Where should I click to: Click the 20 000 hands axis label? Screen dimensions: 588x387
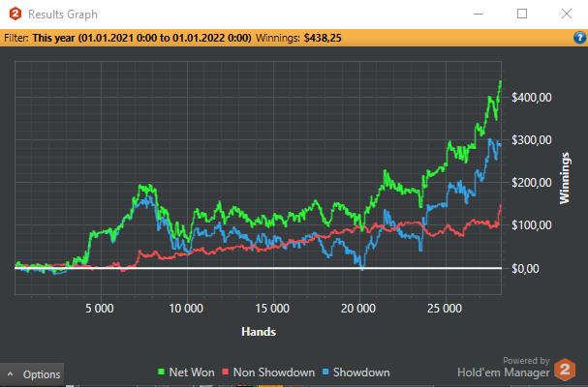[358, 309]
